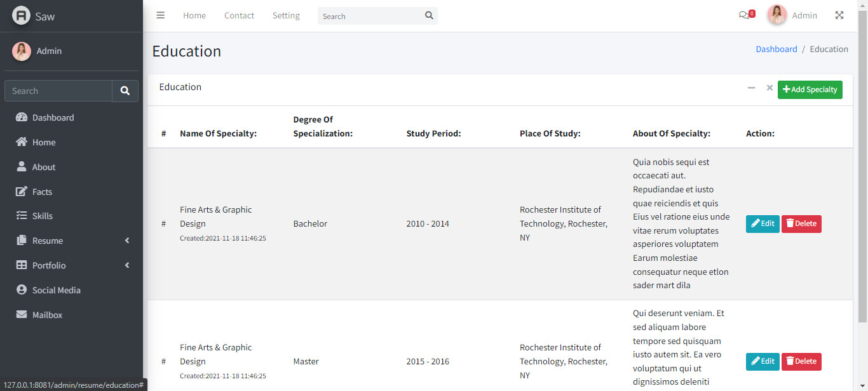868x391 pixels.
Task: Edit the Bachelor education row
Action: [x=763, y=224]
